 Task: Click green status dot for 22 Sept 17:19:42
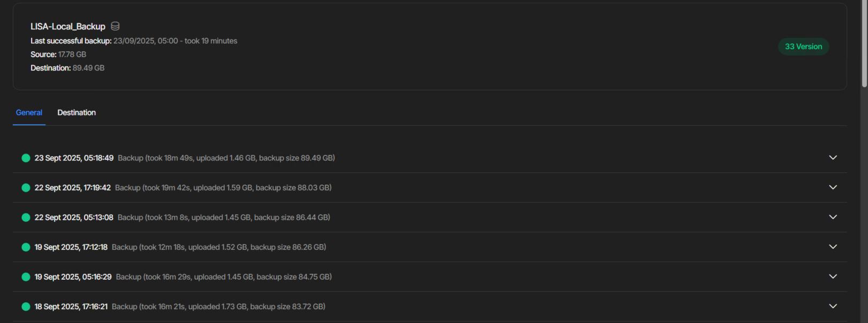pos(26,188)
